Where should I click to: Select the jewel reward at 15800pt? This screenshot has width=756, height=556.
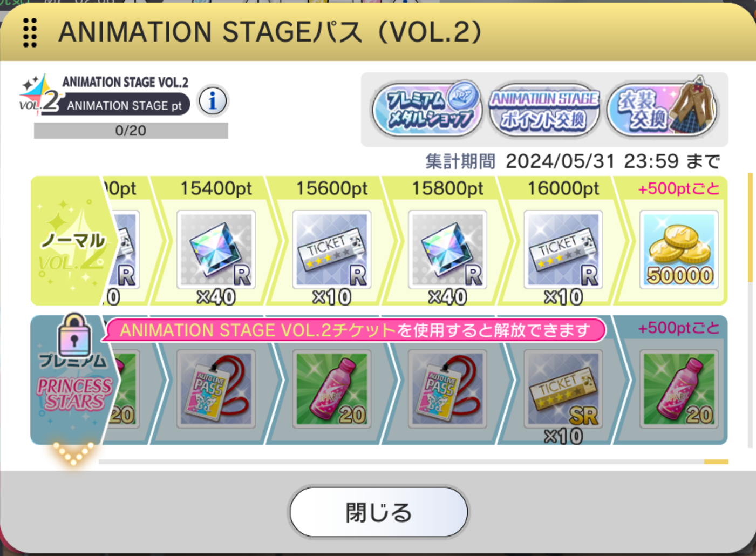(x=447, y=249)
